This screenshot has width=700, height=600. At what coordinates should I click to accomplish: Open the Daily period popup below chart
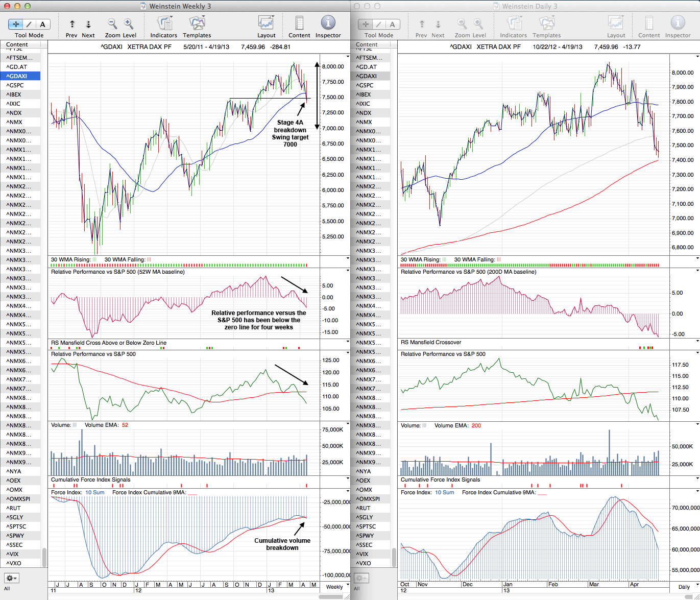[x=684, y=587]
